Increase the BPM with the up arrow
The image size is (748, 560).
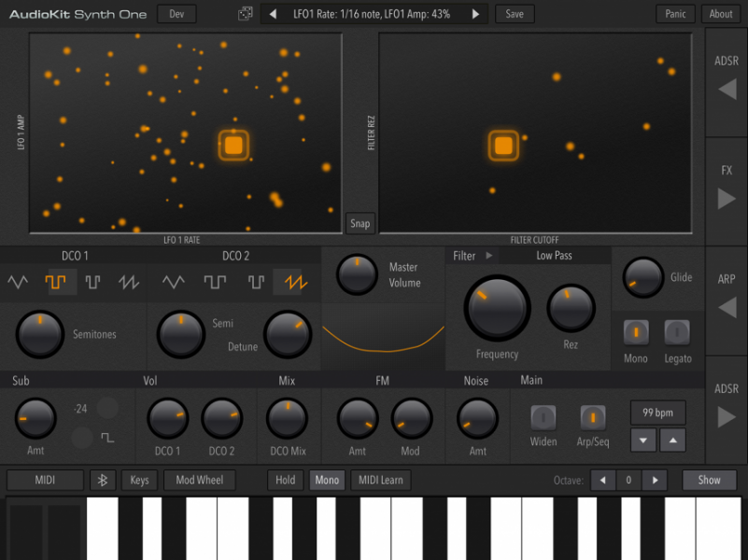[672, 440]
